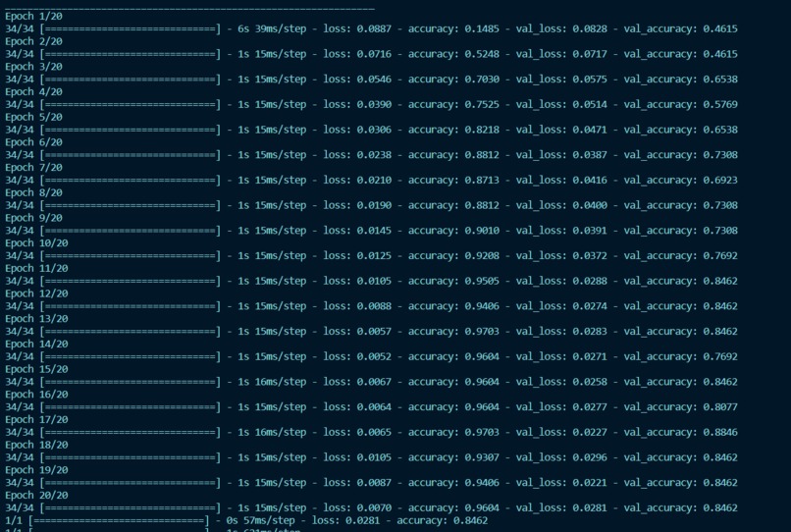Click accuracy value 0.5248
Screen dimensions: 791x532
[482, 54]
